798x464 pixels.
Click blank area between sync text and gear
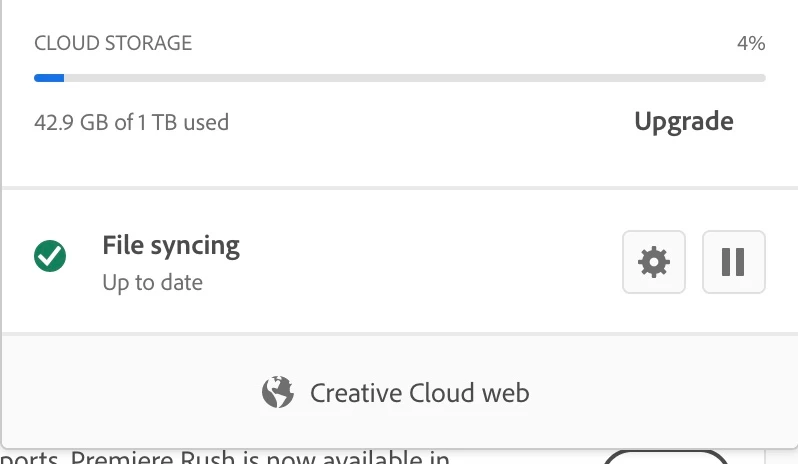tap(430, 262)
